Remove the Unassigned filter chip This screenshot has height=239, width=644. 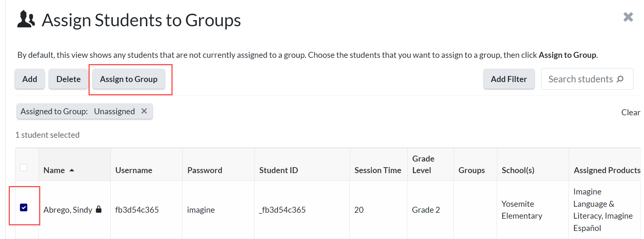pos(144,111)
